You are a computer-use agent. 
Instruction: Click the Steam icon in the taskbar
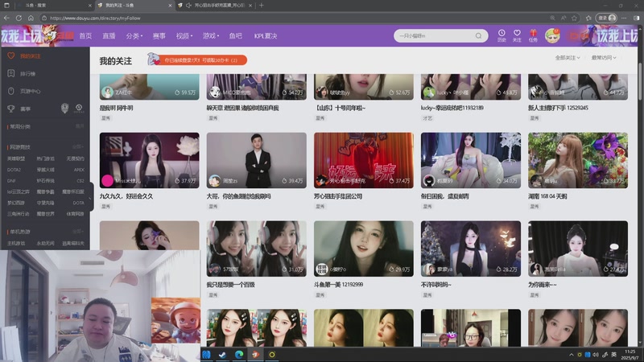pos(222,355)
